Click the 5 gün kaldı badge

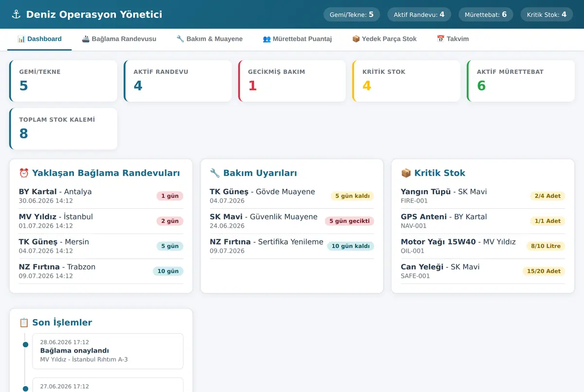click(x=352, y=196)
